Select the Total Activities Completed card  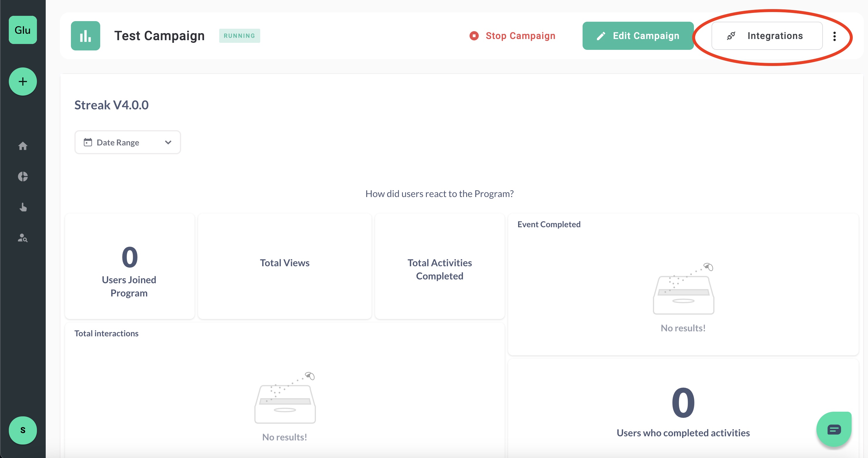(439, 267)
